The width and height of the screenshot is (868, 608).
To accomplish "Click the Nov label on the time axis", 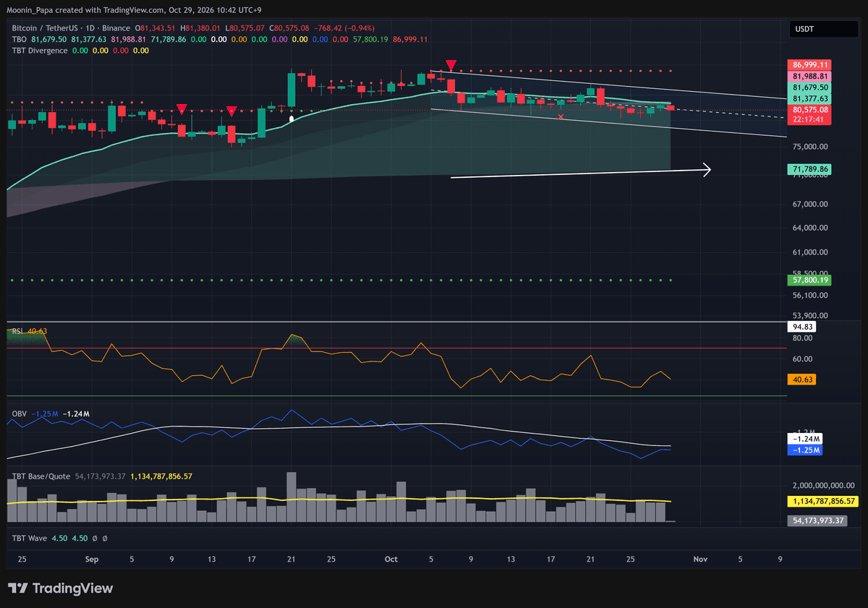I will pyautogui.click(x=699, y=559).
